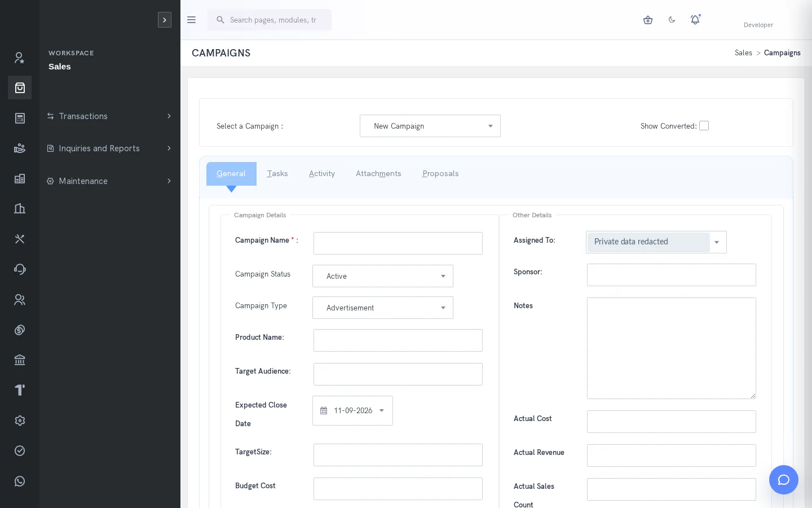
Task: Tick the Show Converted checkbox
Action: click(x=704, y=126)
